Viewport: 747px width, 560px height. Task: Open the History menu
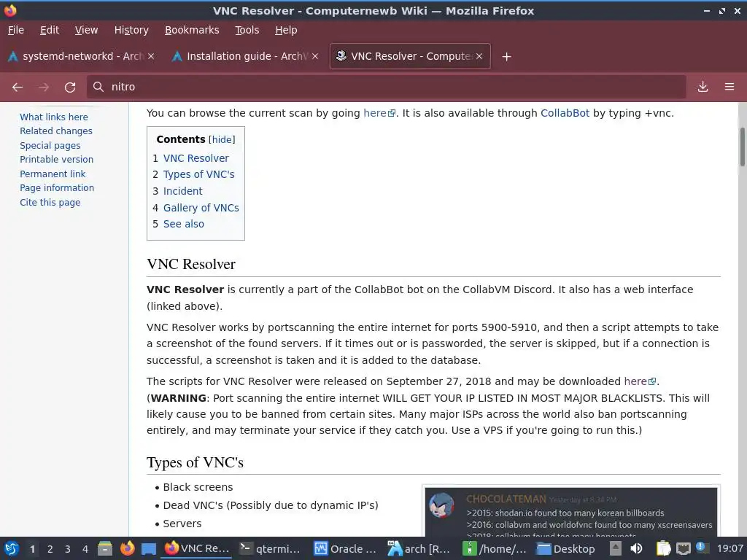(x=131, y=30)
